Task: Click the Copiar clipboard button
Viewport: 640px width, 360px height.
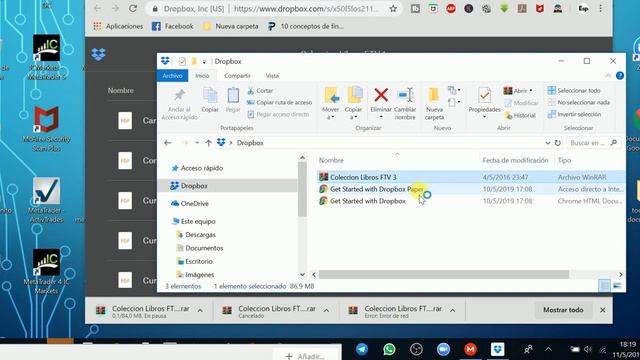Action: [210, 100]
